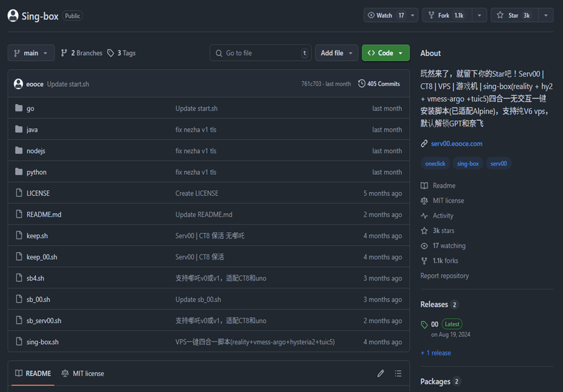
Task: Click the oneclick topic tag
Action: [x=435, y=163]
